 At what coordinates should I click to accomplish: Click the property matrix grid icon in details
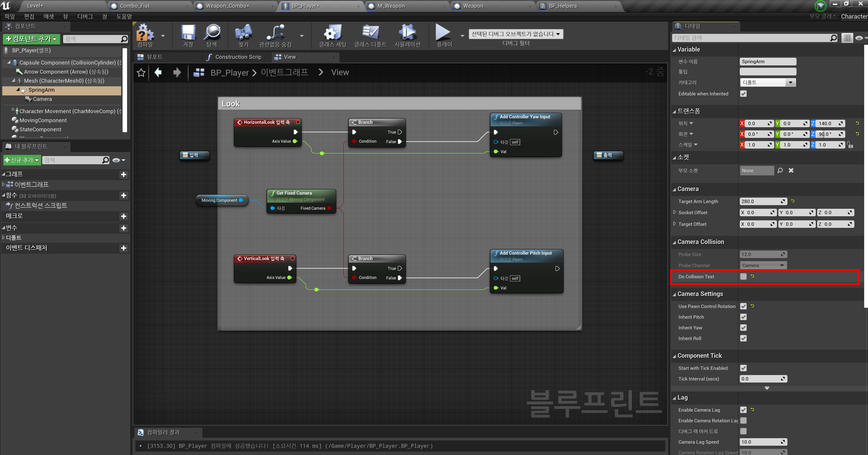(847, 38)
